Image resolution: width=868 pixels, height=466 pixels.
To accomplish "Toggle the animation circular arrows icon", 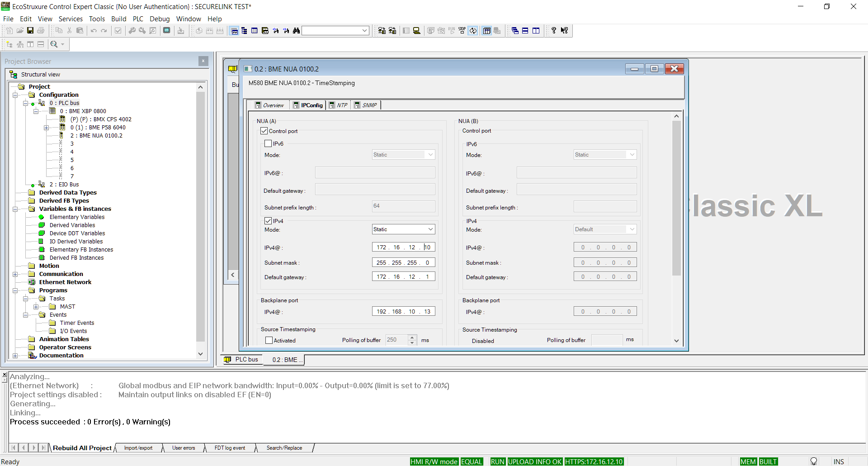I will (x=473, y=30).
